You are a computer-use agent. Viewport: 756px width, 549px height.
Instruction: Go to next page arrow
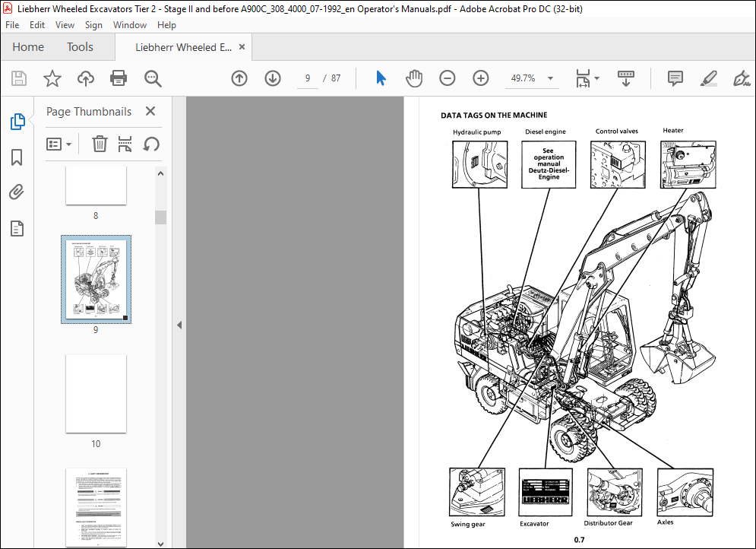pos(273,78)
